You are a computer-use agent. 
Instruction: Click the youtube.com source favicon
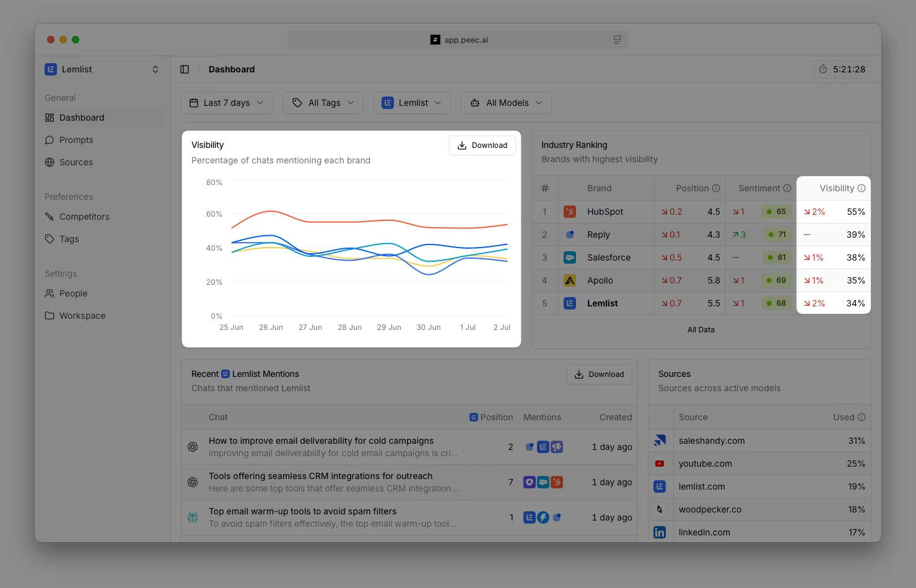tap(660, 464)
